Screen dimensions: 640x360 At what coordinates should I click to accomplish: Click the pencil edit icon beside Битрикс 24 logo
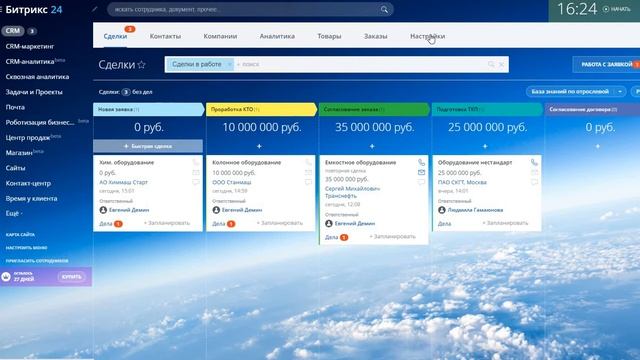click(x=95, y=9)
